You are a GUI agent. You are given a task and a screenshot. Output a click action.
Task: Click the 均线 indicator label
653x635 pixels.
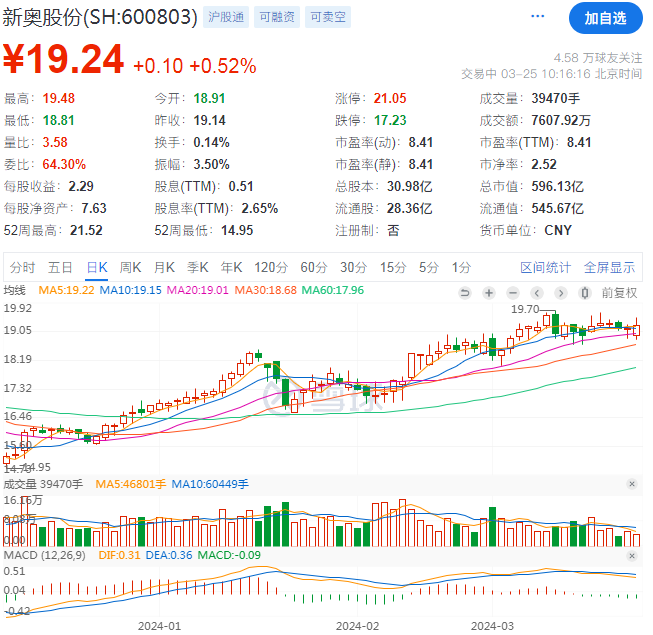pyautogui.click(x=14, y=290)
